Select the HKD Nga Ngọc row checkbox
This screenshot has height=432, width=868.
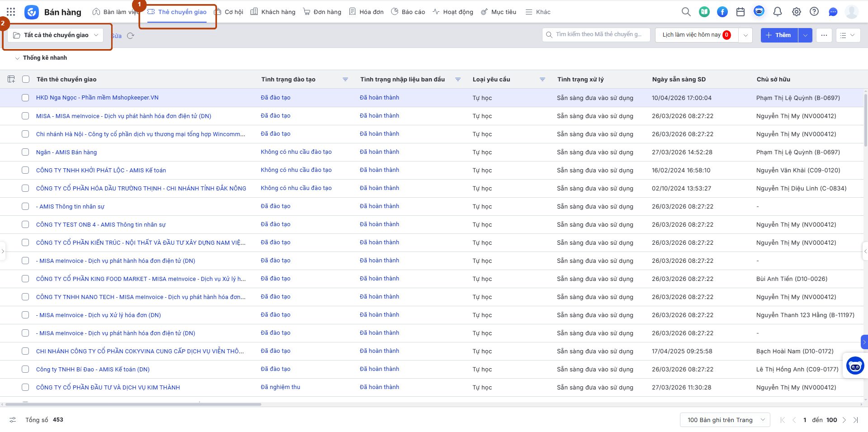pos(25,98)
